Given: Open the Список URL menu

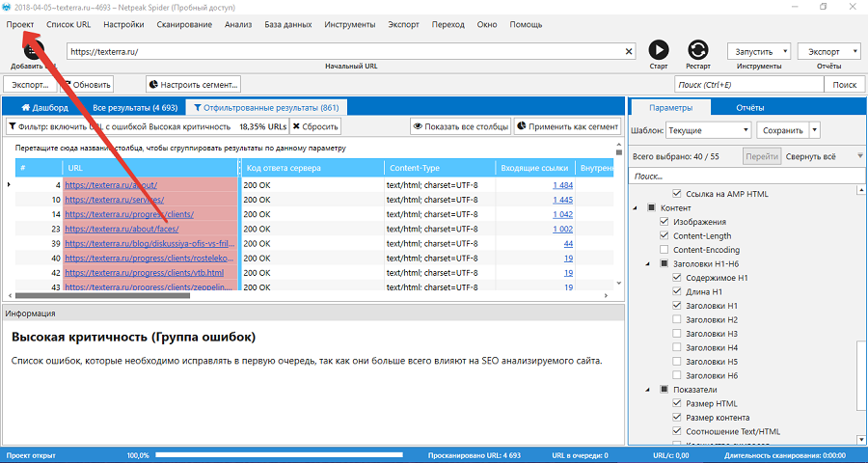Looking at the screenshot, I should pos(68,24).
